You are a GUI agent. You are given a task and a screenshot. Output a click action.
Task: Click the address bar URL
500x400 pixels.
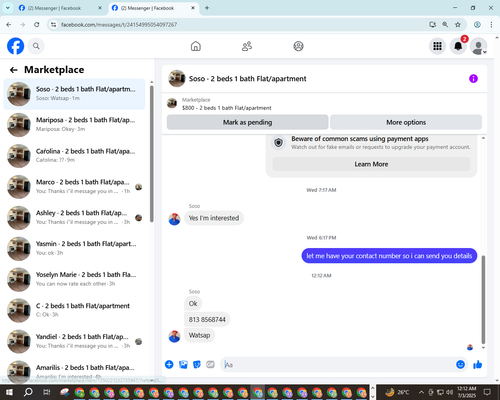[119, 25]
